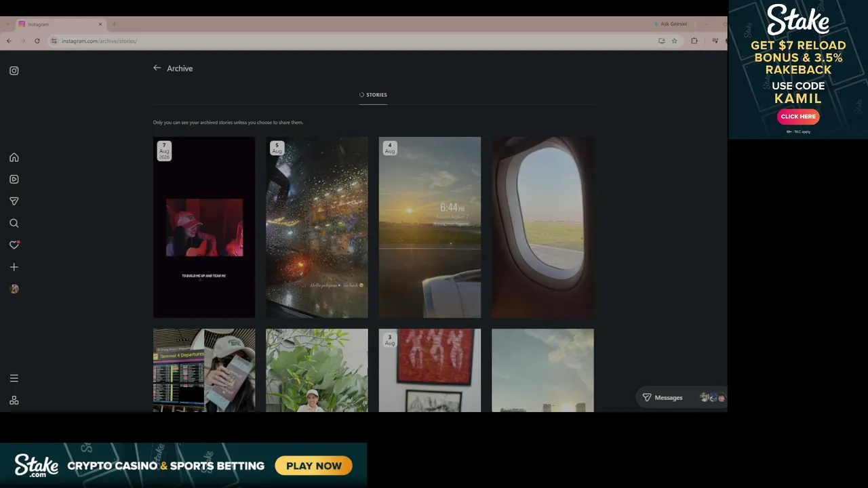The height and width of the screenshot is (488, 868).
Task: Open the browser Extensions puzzle icon
Action: (694, 41)
